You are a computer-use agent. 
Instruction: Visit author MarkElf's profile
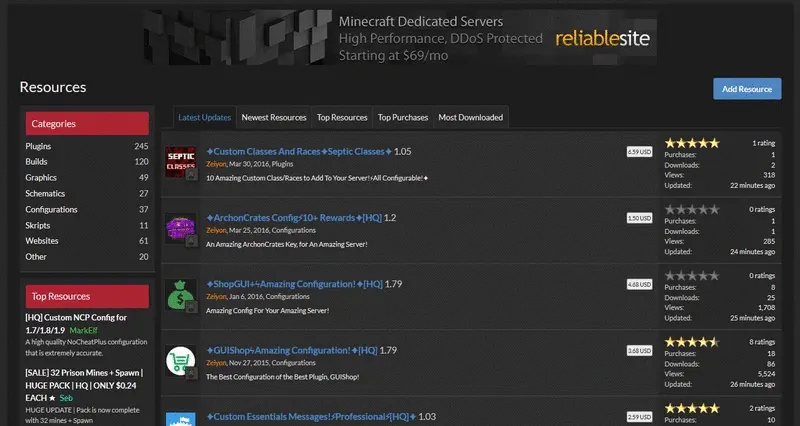83,330
